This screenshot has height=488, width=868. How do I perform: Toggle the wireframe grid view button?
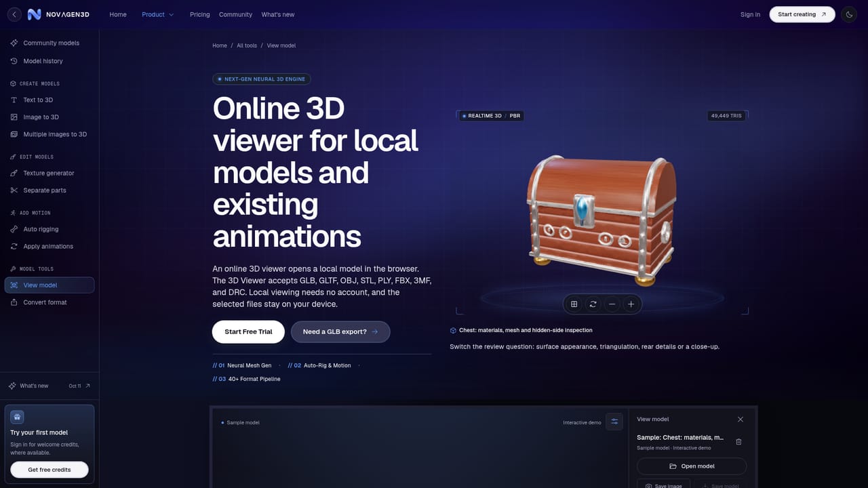[574, 304]
